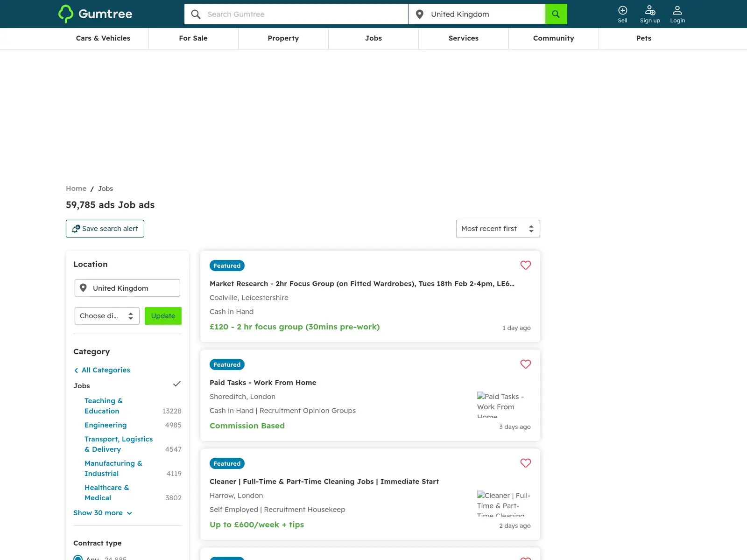Open Paid Tasks - Work From Home listing title
Viewport: 747px width, 560px height.
[x=263, y=383]
